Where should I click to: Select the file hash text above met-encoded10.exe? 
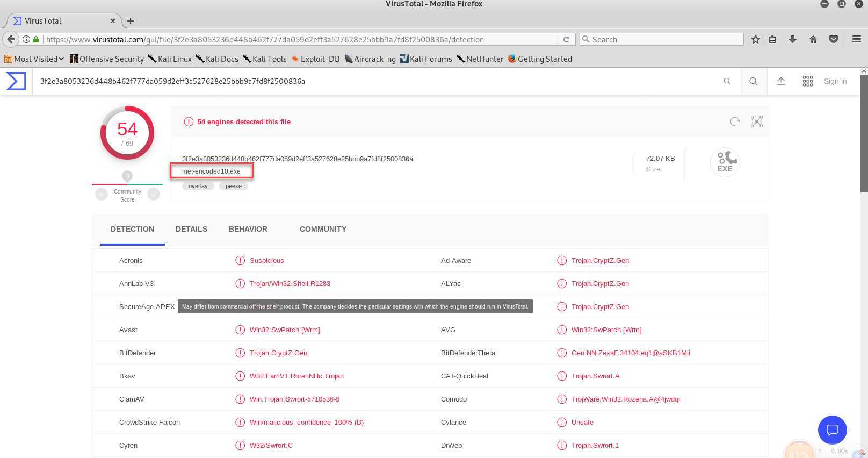(298, 159)
